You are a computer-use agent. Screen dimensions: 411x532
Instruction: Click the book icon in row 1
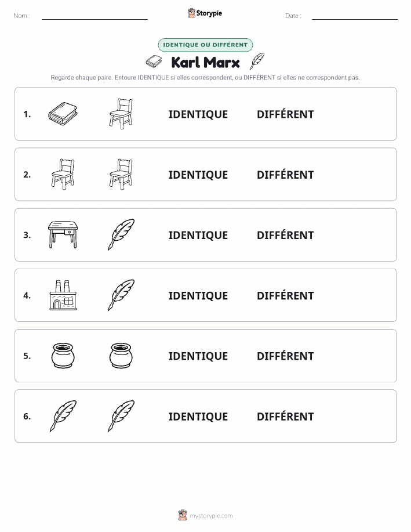(x=63, y=114)
